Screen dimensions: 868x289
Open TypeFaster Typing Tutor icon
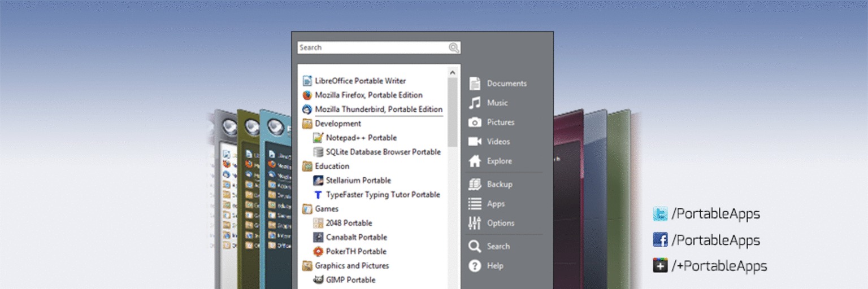[318, 194]
